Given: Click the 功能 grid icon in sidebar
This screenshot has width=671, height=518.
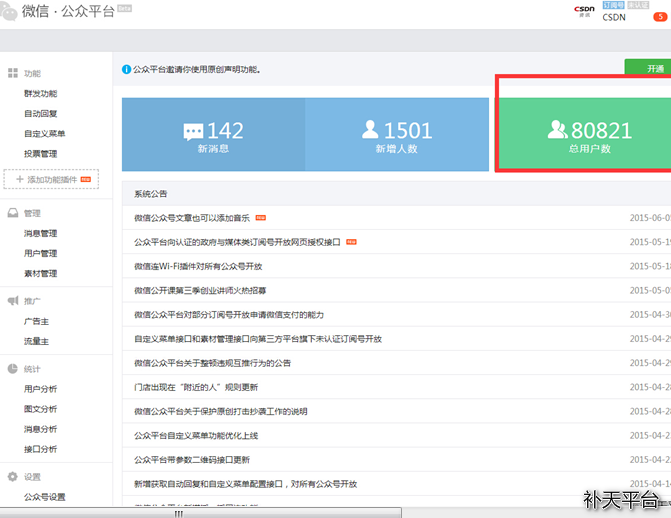Looking at the screenshot, I should click(13, 73).
